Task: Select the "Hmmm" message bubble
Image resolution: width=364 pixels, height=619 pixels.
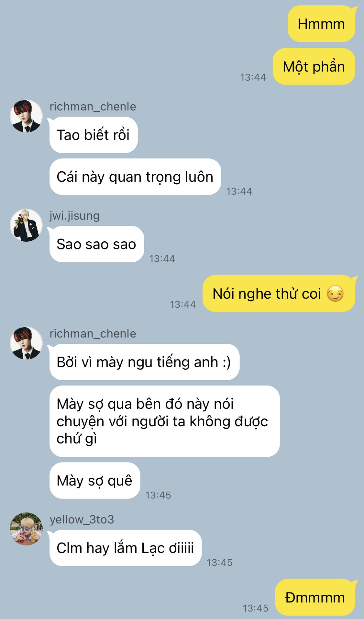Action: (321, 24)
